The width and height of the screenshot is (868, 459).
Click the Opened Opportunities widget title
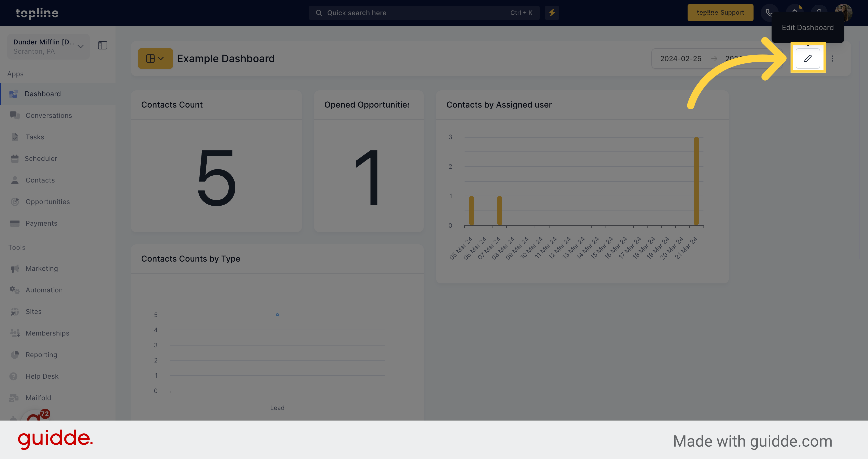click(x=367, y=104)
